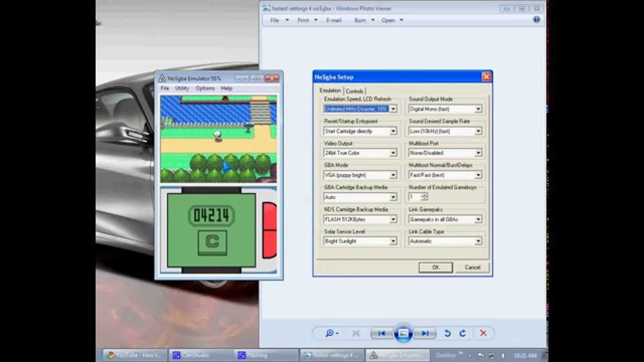Expand Link Gamepaks dropdown

tap(478, 219)
